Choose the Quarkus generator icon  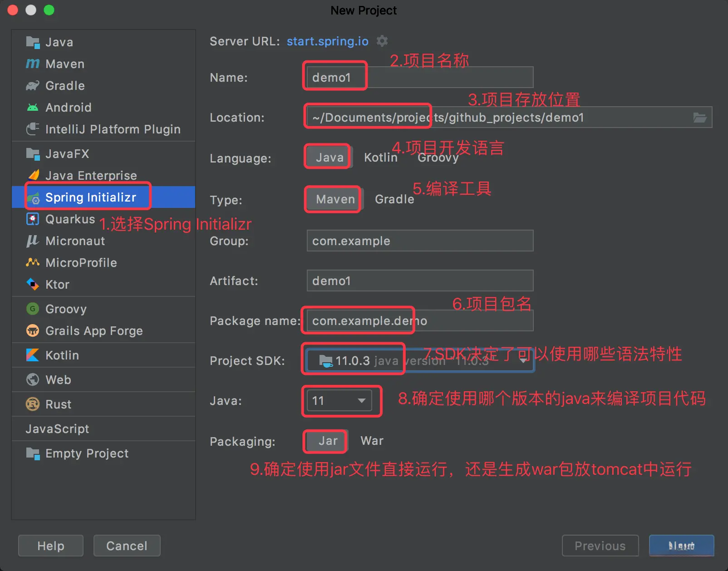click(33, 219)
